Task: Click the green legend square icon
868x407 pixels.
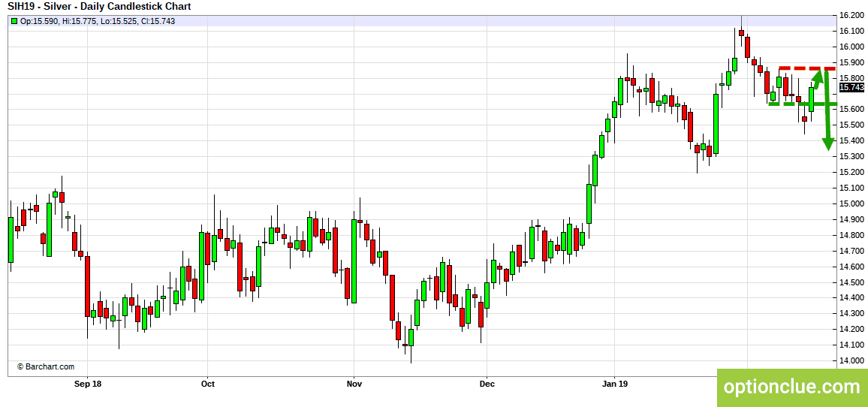Action: (14, 21)
